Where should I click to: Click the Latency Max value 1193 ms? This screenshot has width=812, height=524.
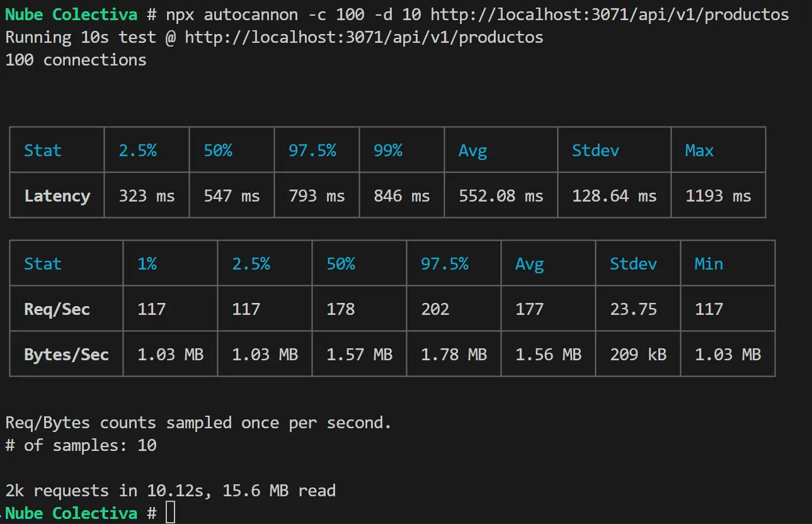click(718, 196)
